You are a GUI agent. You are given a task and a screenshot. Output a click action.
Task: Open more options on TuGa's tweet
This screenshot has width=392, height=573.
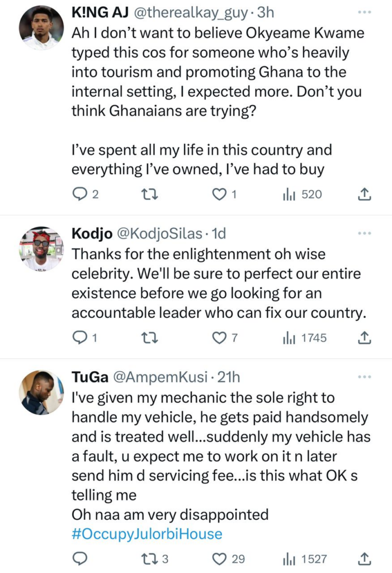click(x=364, y=377)
